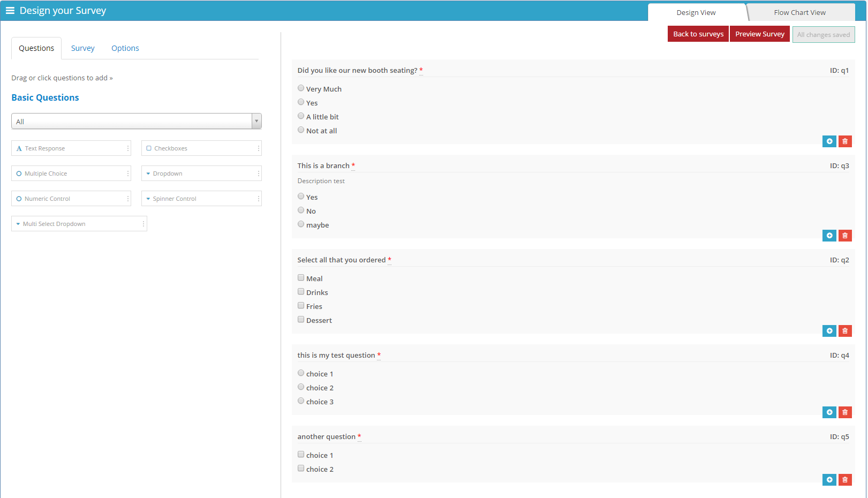Delete question q2 with trash icon
The height and width of the screenshot is (498, 868).
pos(845,331)
